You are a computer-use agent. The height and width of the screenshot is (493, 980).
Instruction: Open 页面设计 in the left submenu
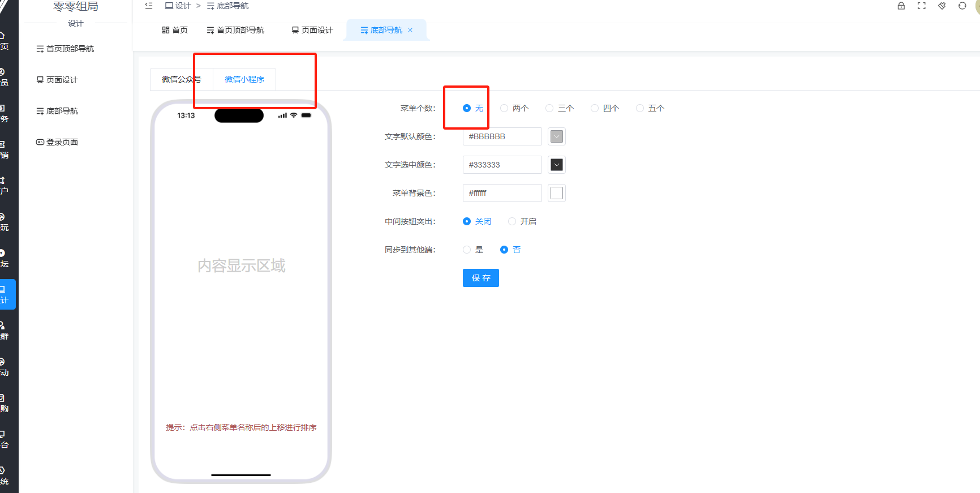(x=62, y=80)
